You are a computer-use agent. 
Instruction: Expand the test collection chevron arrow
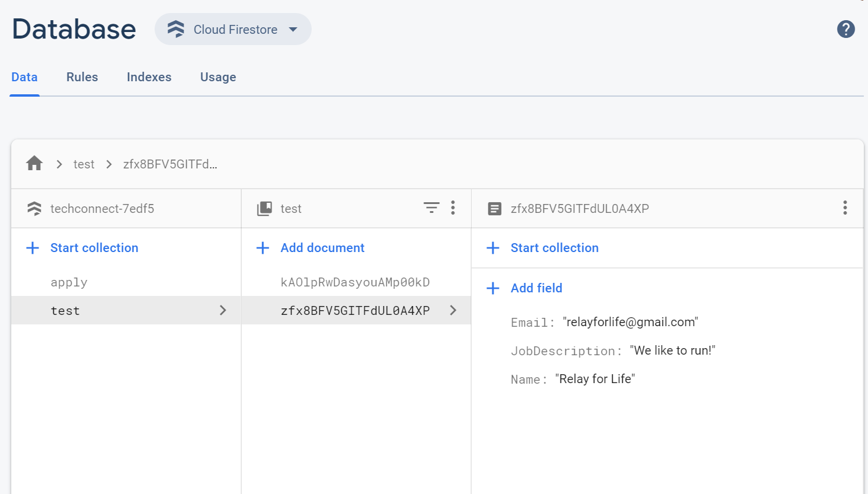pos(223,310)
